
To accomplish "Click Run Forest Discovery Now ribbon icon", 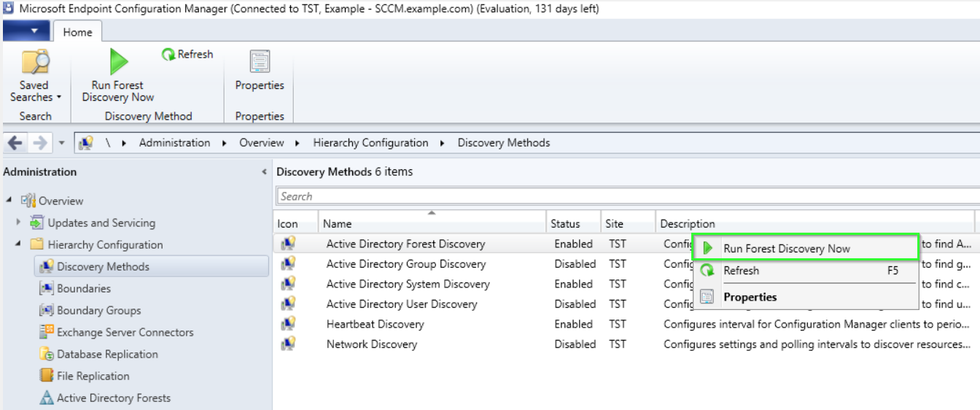I will (118, 62).
